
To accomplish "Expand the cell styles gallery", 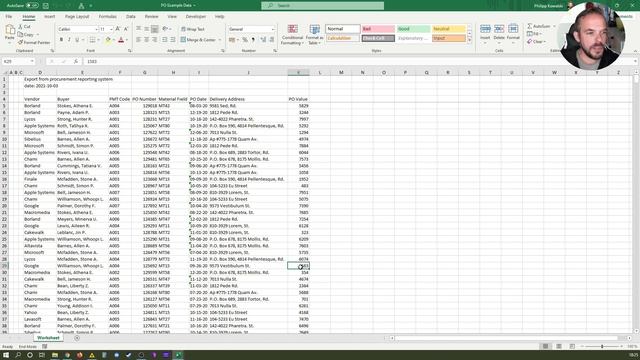I will tap(469, 40).
